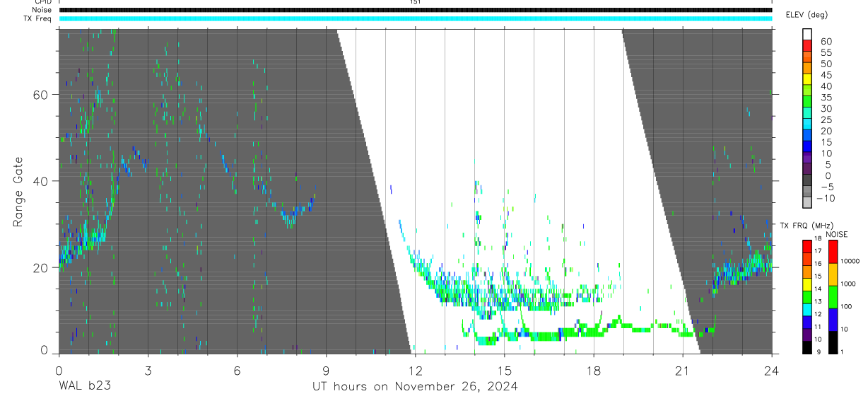
Task: Click the blue segment of the NOISE colorbar
Action: pyautogui.click(x=833, y=320)
